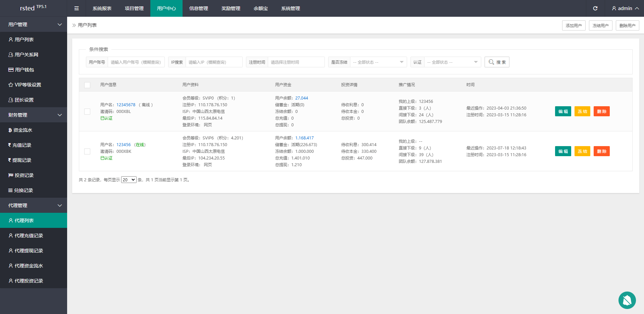Check the box for user 12345678
644x314 pixels.
[87, 112]
